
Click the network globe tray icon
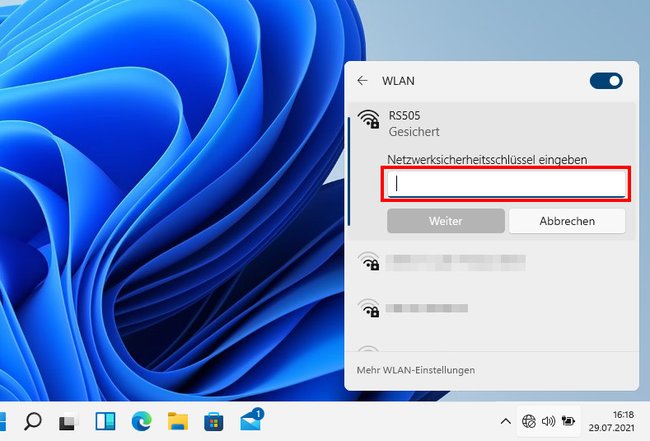click(x=529, y=422)
